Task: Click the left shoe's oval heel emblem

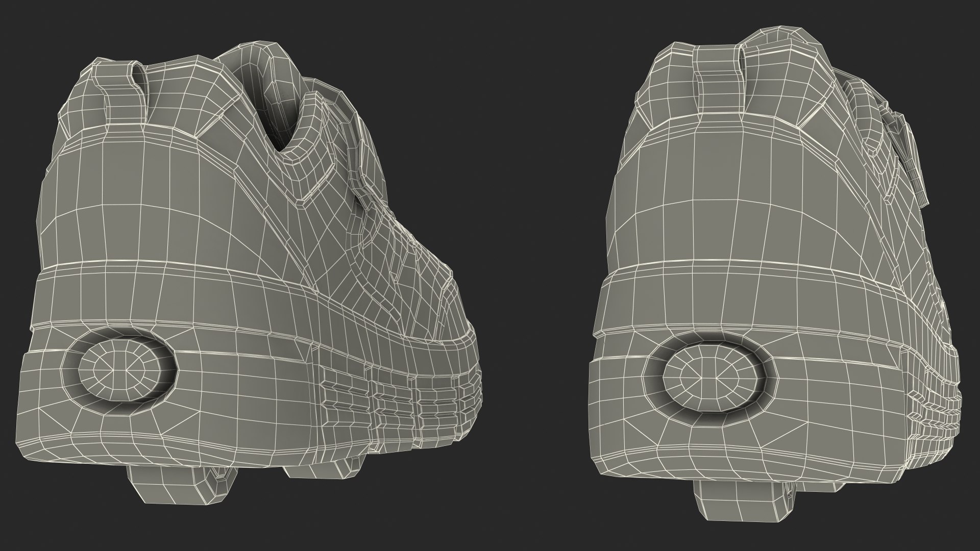Action: (x=119, y=369)
